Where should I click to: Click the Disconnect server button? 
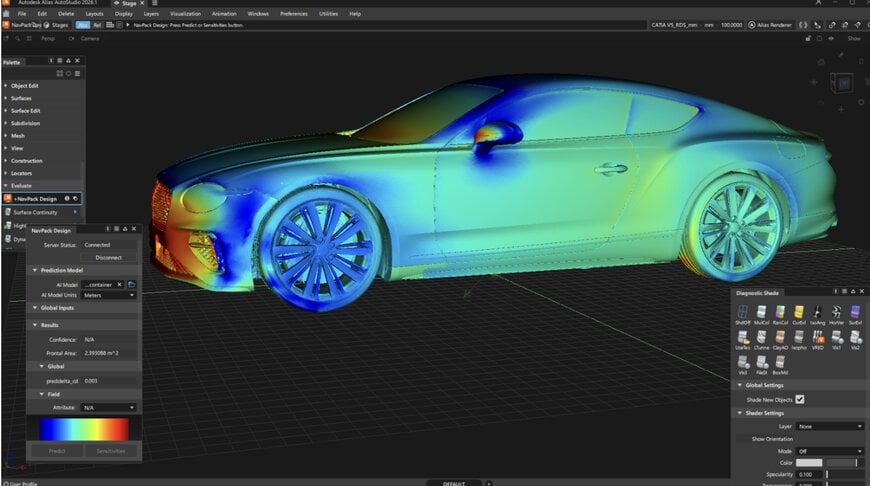click(109, 257)
